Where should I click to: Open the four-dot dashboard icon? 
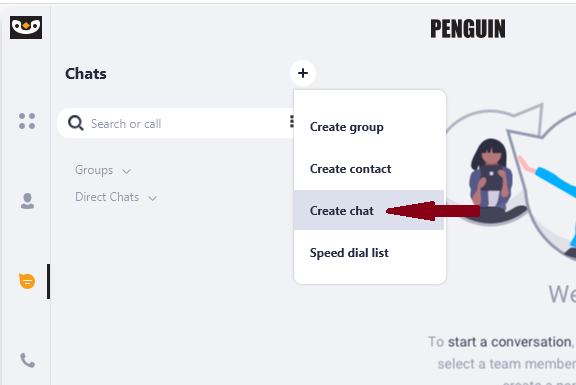pyautogui.click(x=27, y=121)
